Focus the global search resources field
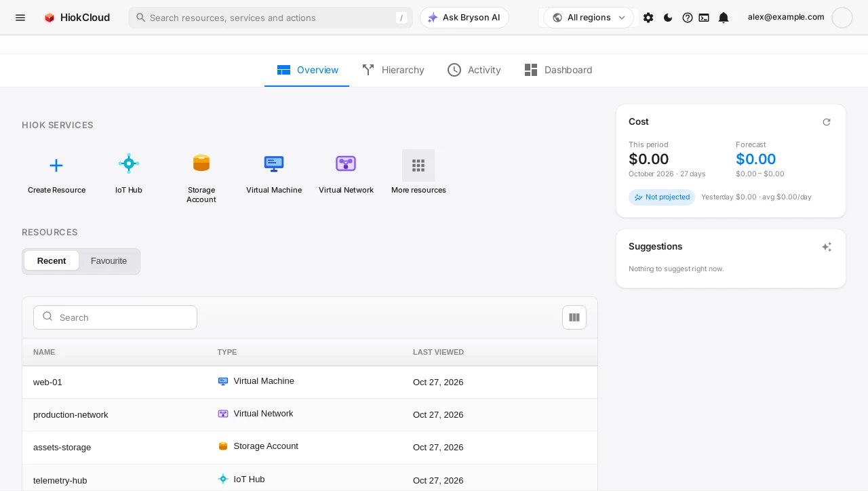The width and height of the screenshot is (868, 491). (x=271, y=18)
